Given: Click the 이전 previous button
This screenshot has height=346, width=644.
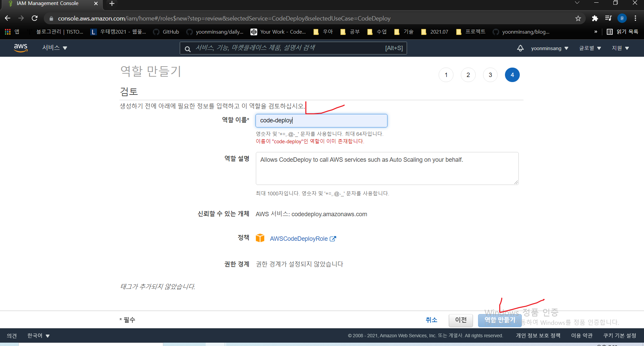Looking at the screenshot, I should (x=461, y=320).
